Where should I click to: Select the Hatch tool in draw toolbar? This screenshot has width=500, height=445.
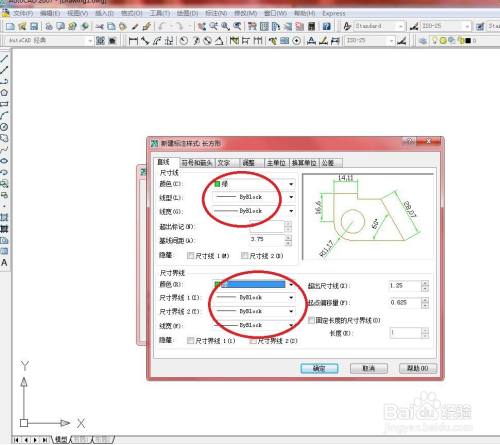tap(4, 217)
